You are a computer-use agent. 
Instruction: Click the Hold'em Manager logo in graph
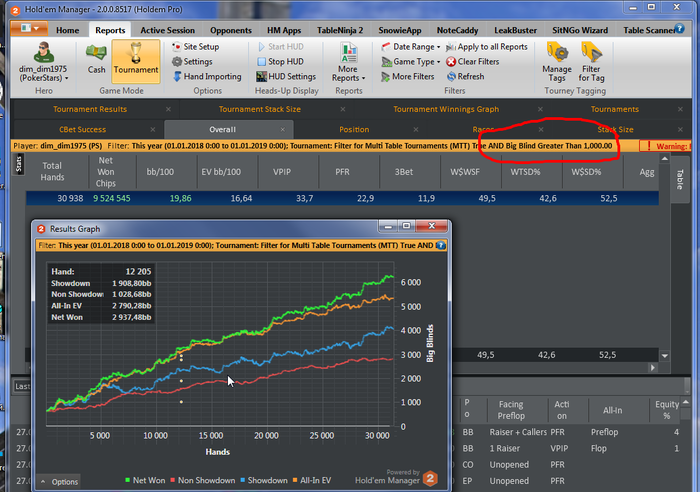430,479
